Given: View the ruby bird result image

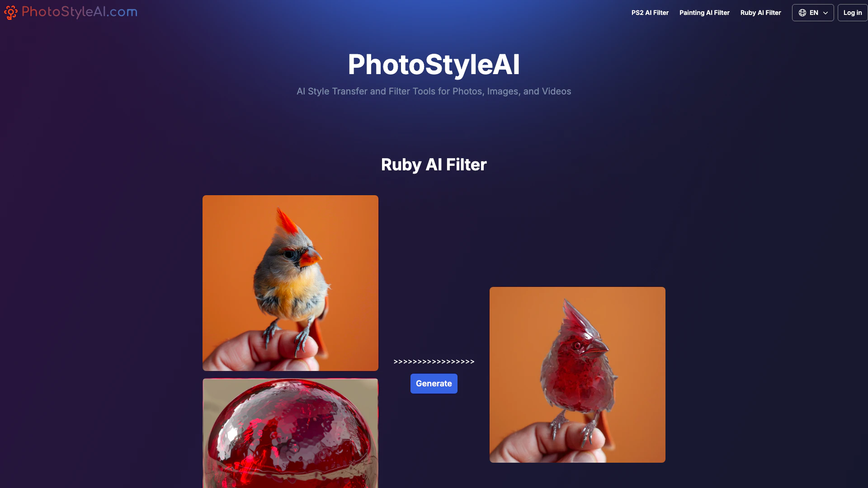Looking at the screenshot, I should click(x=577, y=375).
